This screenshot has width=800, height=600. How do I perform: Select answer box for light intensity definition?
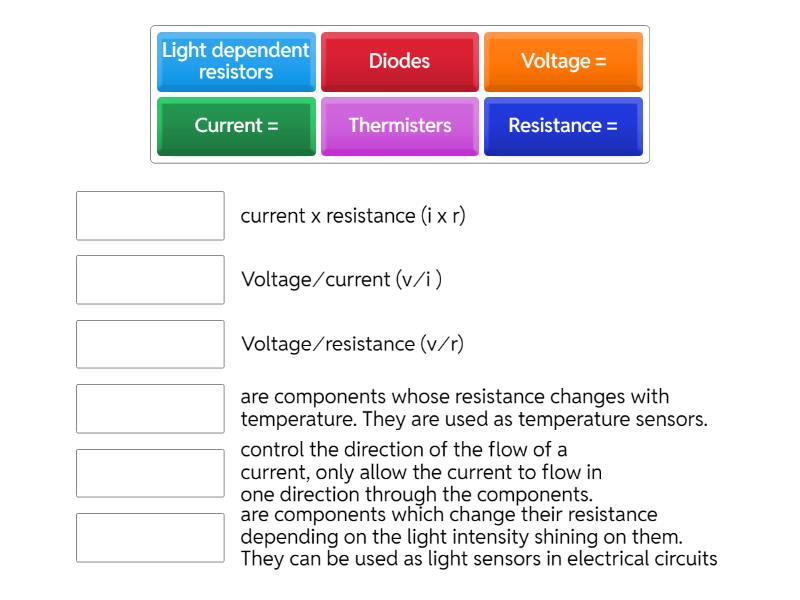click(x=150, y=537)
